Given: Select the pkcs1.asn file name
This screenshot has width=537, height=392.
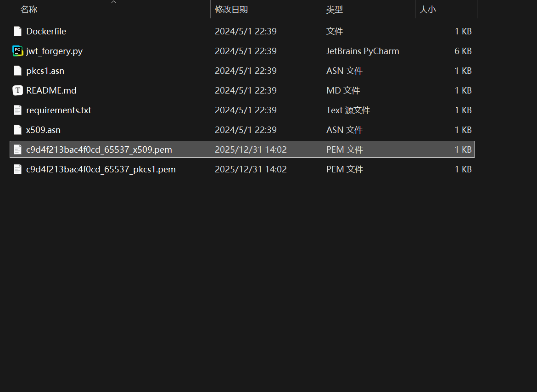Looking at the screenshot, I should pos(45,71).
